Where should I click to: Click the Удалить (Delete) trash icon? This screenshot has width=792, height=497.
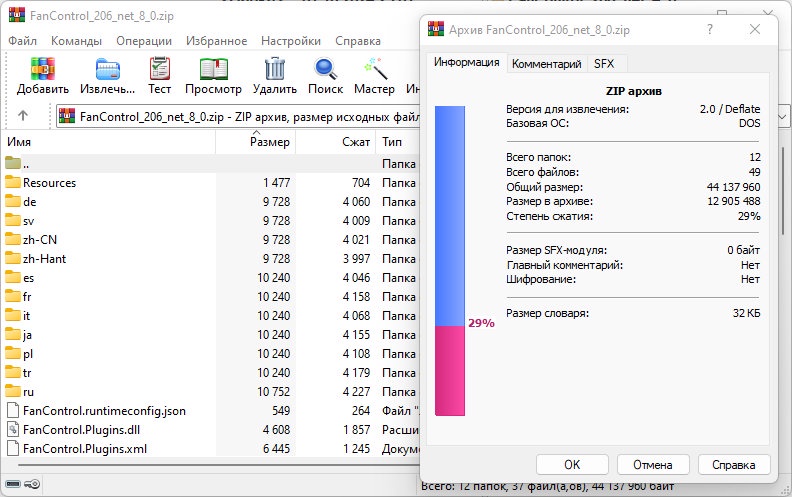(x=274, y=70)
